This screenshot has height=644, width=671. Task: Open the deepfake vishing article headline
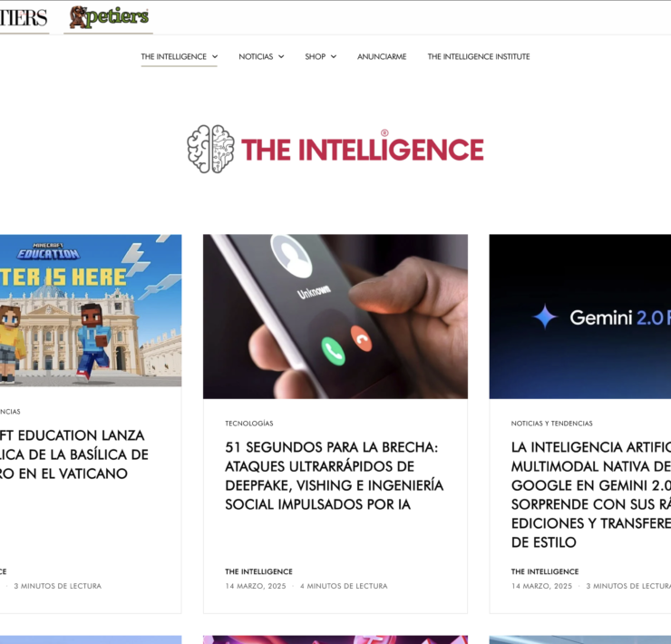335,475
